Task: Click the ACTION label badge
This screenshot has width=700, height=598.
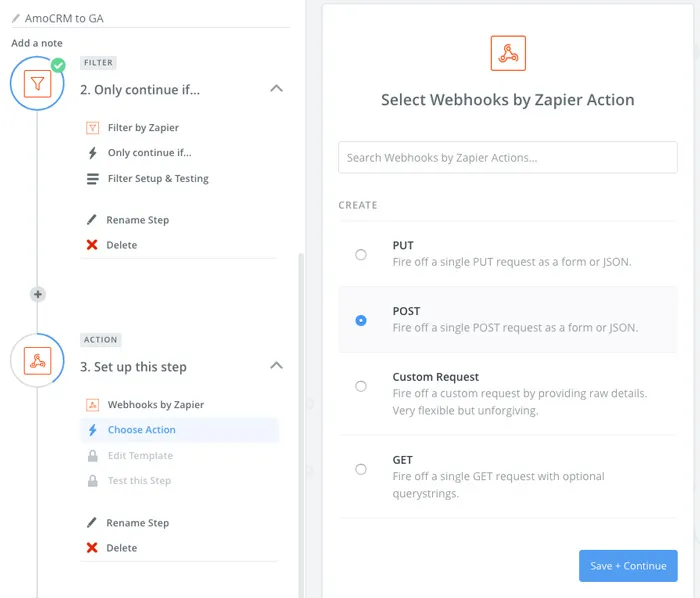Action: [x=100, y=340]
